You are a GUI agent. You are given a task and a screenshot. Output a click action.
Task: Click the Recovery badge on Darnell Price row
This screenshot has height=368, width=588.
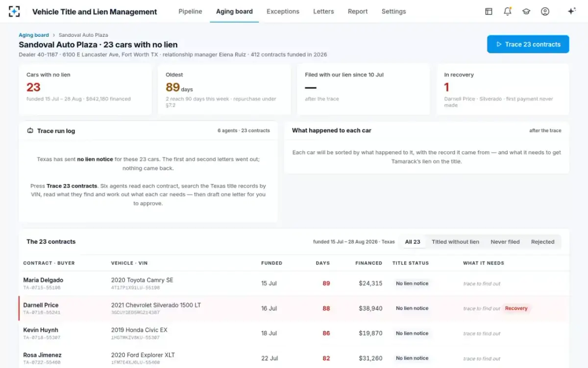(x=516, y=309)
